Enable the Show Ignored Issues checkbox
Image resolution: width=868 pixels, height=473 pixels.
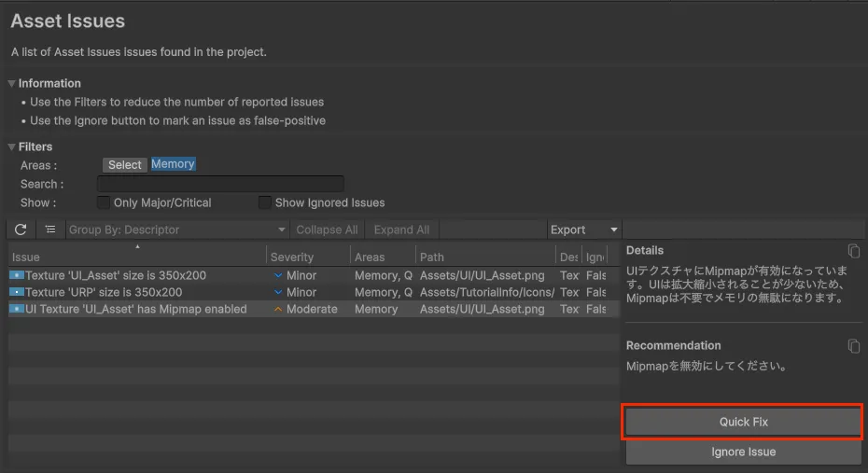[x=265, y=202]
